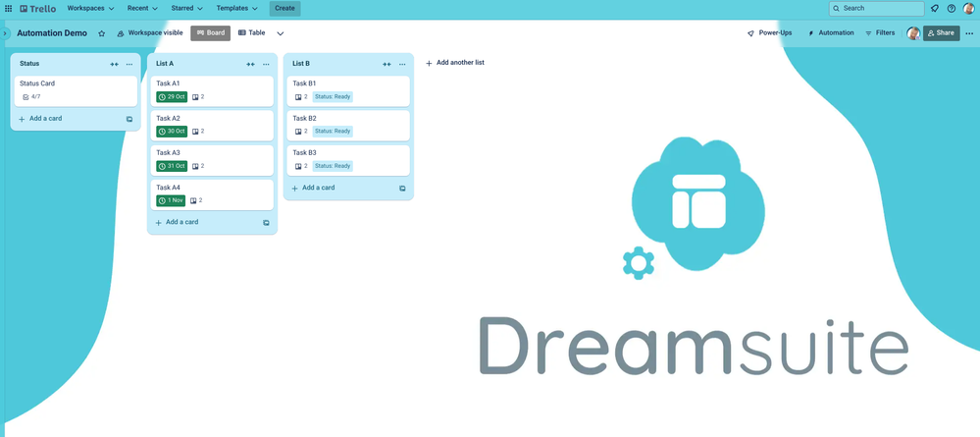Collapse List A

(250, 64)
